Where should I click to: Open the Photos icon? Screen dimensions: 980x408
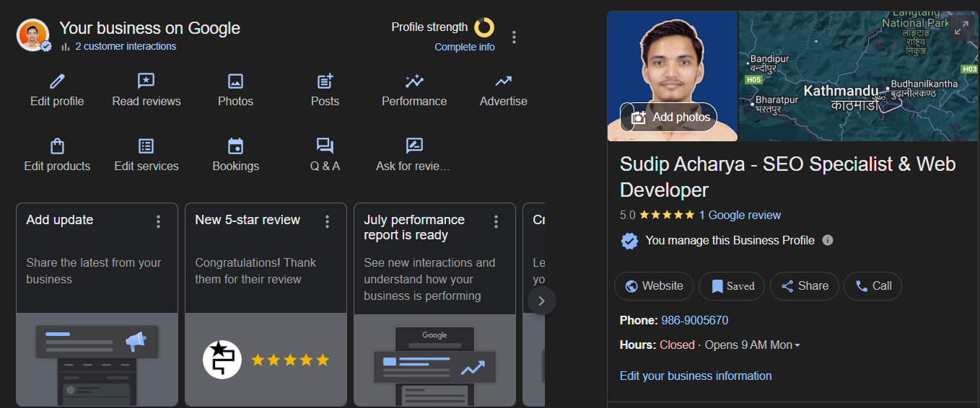click(235, 81)
